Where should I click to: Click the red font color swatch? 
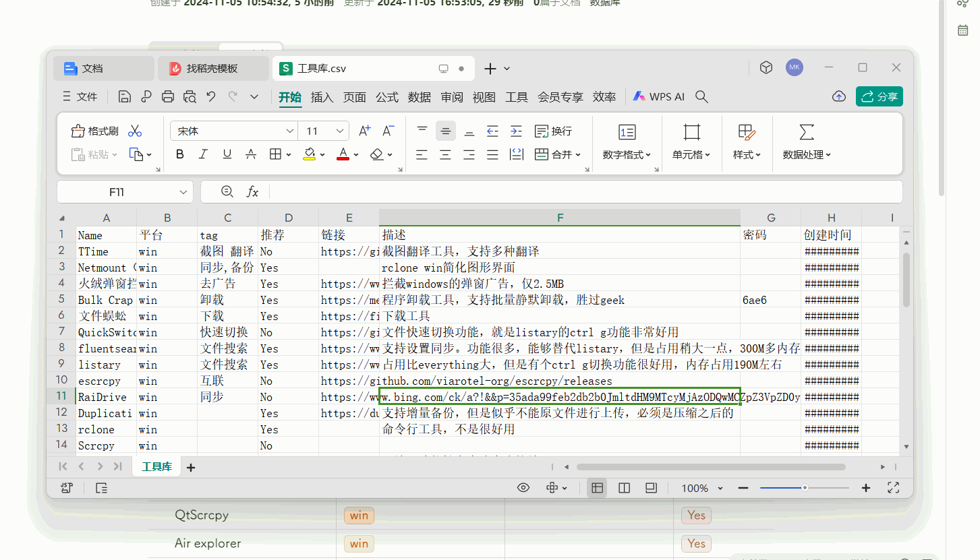point(343,155)
